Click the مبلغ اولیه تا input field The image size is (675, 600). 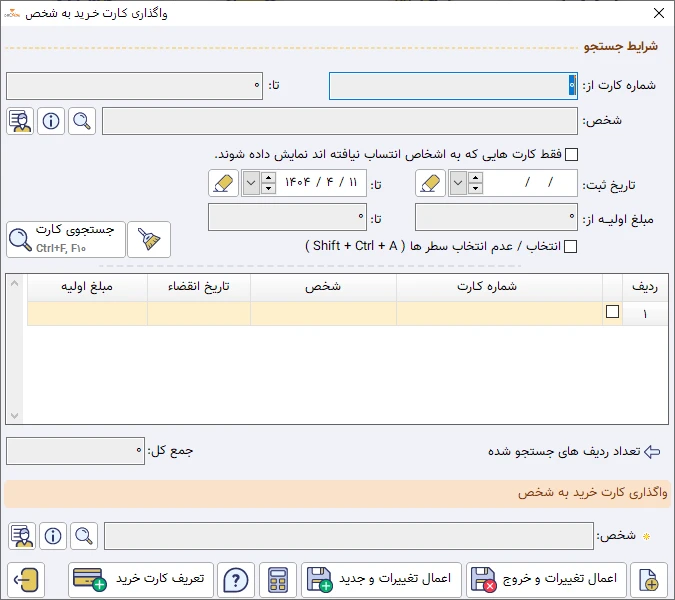pos(288,217)
